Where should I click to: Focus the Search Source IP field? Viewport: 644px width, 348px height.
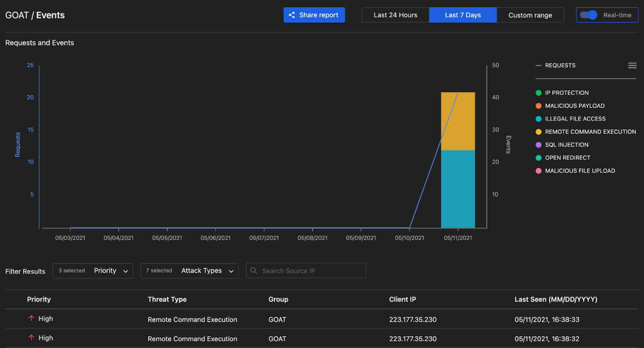point(306,271)
